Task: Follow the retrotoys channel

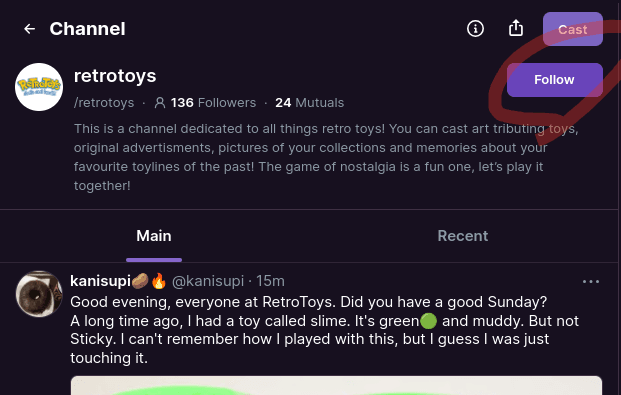Action: point(554,80)
